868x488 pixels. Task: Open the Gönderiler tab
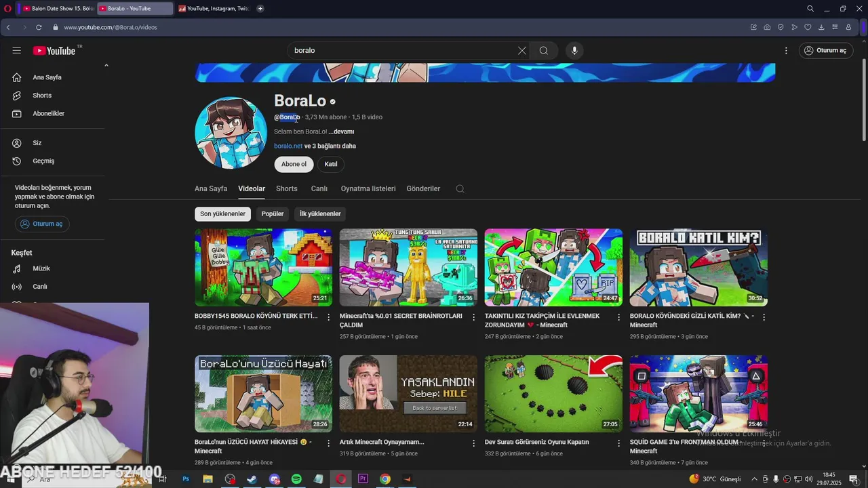tap(423, 188)
